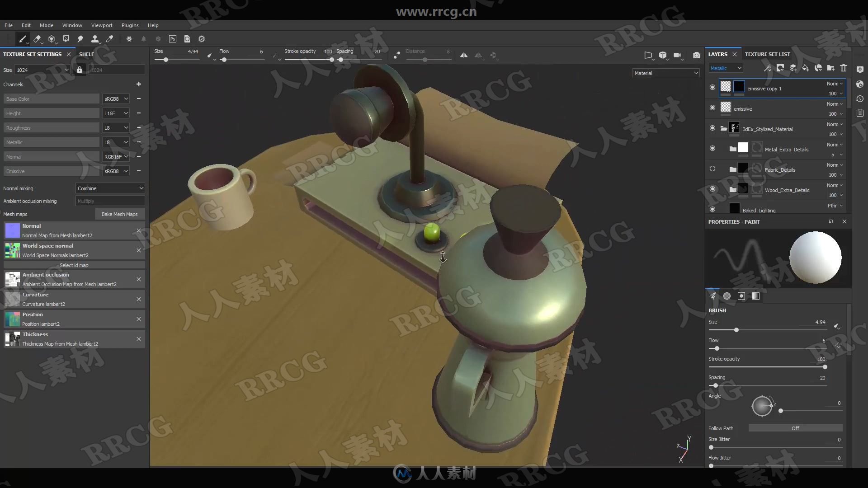Select the Eraser tool
The width and height of the screenshot is (868, 488).
point(37,39)
